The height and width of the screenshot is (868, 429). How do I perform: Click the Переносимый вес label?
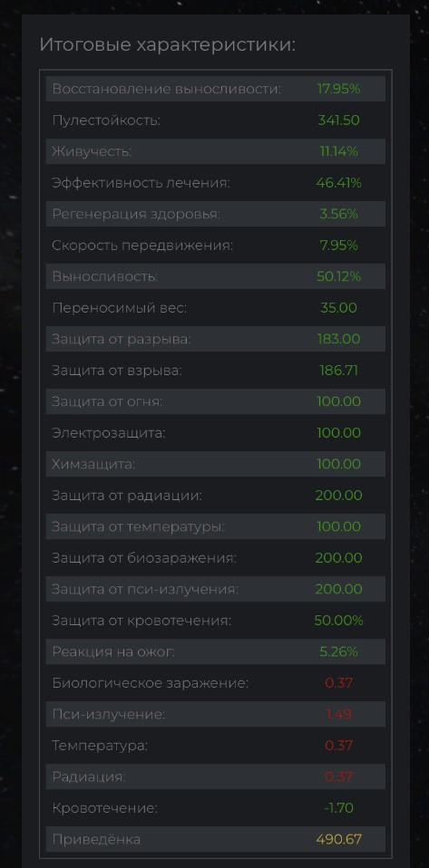coord(119,308)
